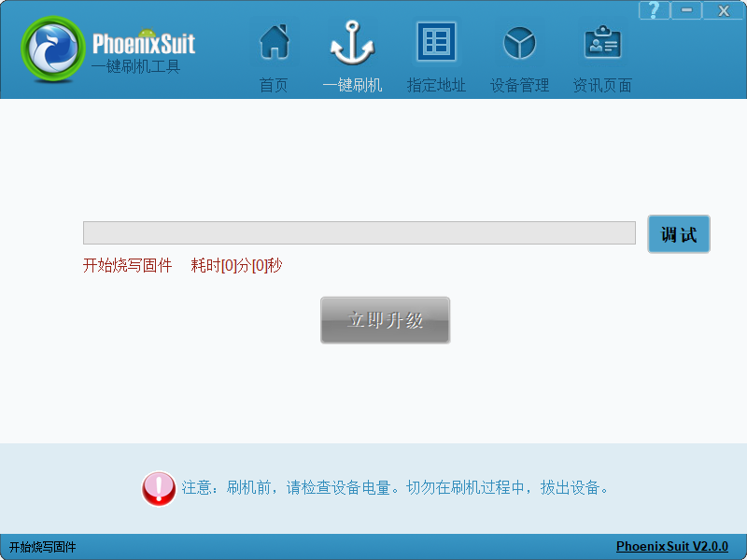
Task: Open the 设备管理 text label
Action: (x=519, y=85)
